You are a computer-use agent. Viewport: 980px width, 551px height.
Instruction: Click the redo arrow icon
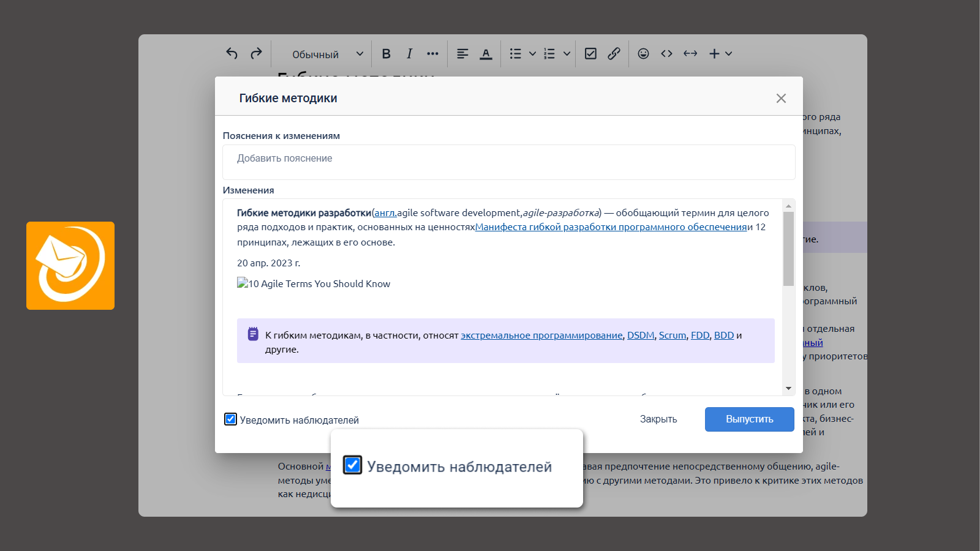coord(256,54)
